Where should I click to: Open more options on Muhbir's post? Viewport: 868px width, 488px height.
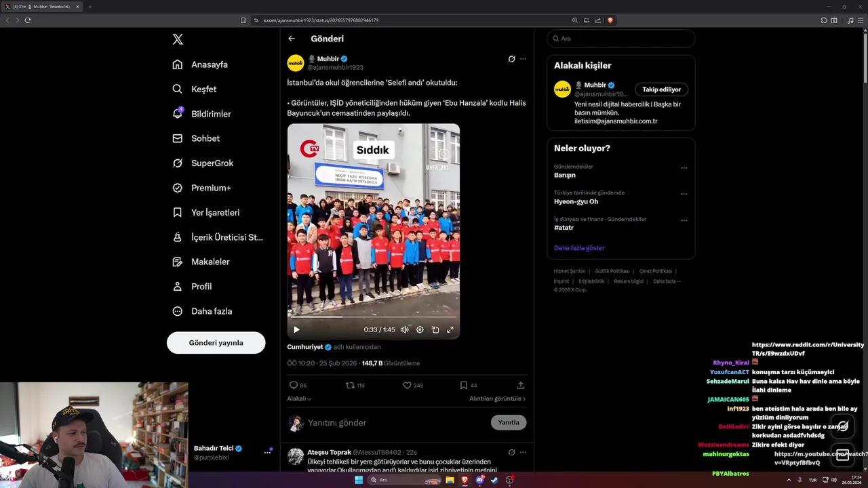coord(523,59)
